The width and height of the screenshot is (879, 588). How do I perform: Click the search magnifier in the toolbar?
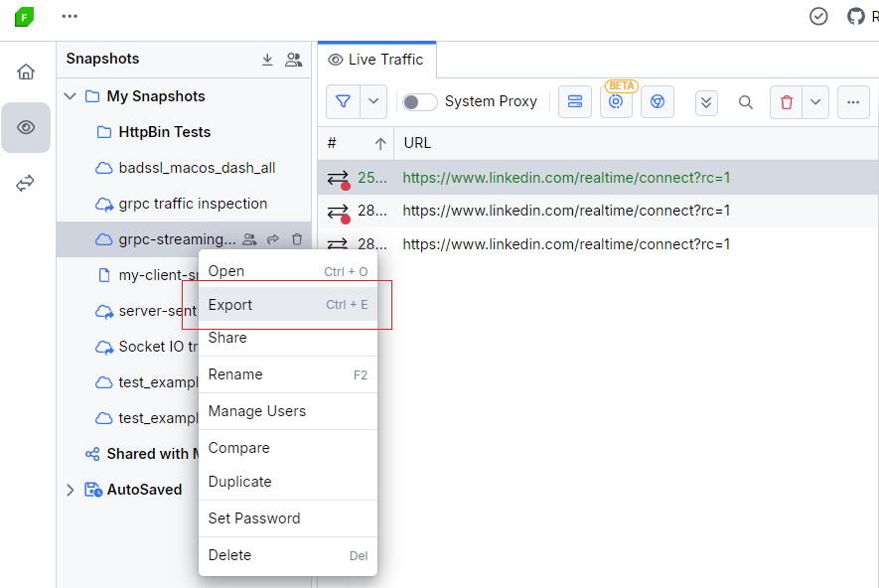click(746, 102)
